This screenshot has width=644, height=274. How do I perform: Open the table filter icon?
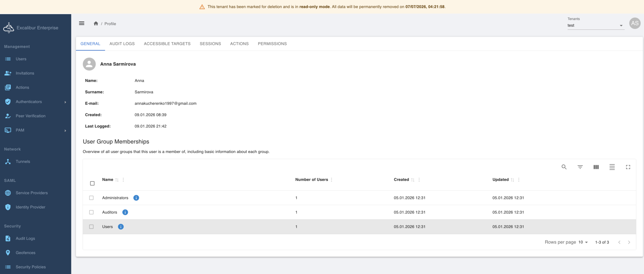pos(580,167)
